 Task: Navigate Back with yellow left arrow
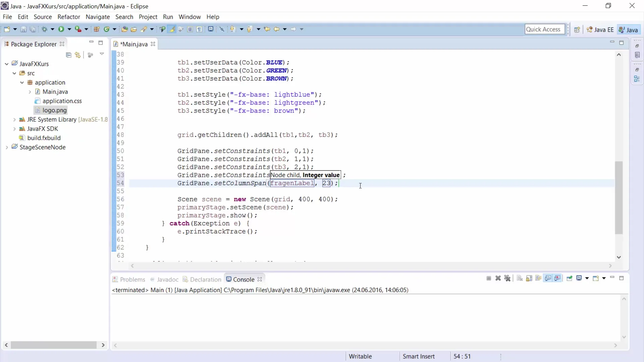277,29
